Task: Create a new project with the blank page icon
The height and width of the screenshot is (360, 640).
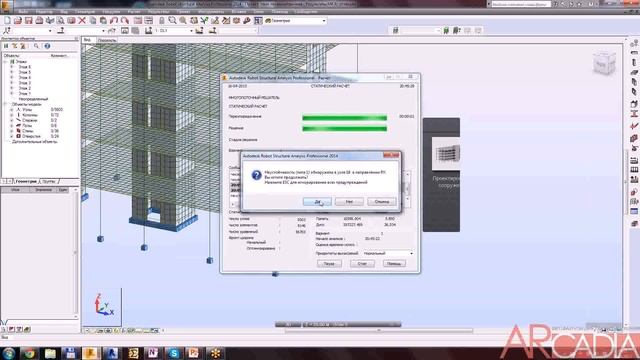Action: (x=7, y=20)
